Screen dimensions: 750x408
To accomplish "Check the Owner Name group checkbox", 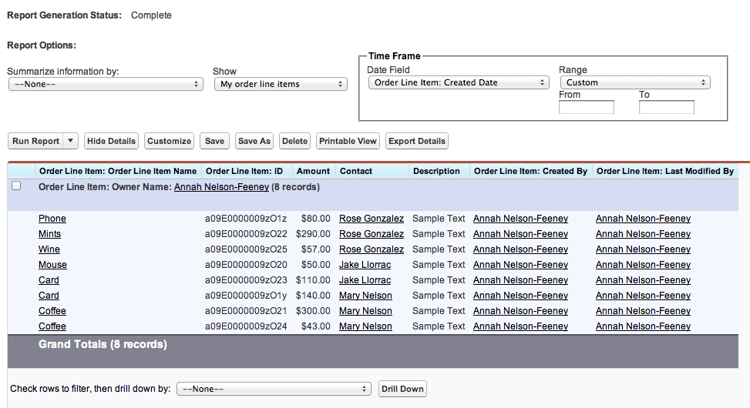I will 16,186.
